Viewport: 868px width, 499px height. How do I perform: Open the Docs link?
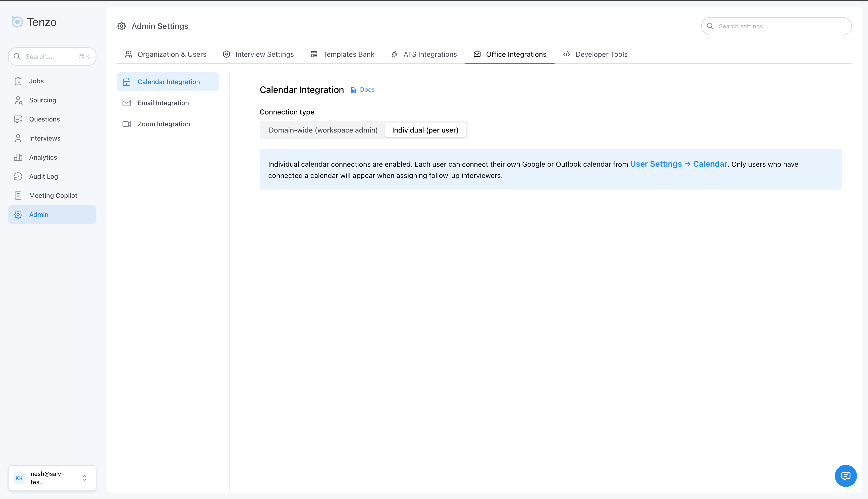point(363,90)
